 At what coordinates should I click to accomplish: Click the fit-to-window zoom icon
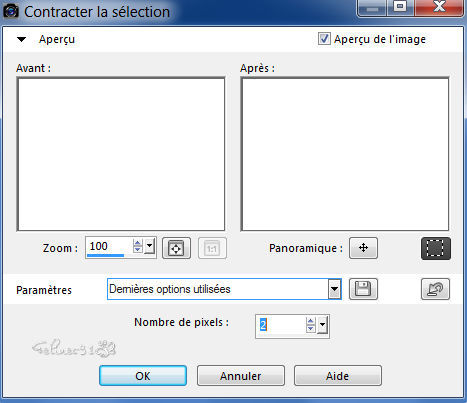[176, 248]
